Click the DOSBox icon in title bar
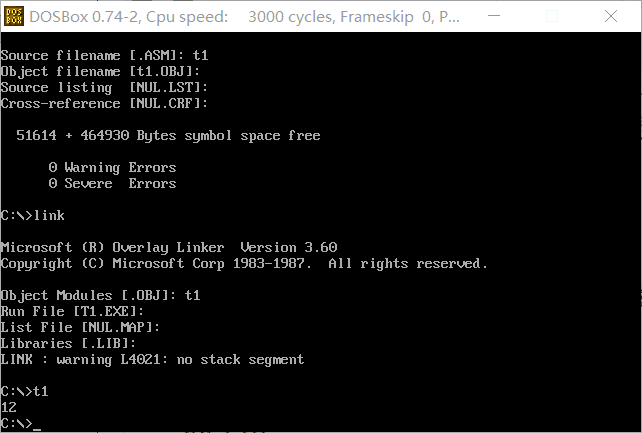 pos(14,16)
